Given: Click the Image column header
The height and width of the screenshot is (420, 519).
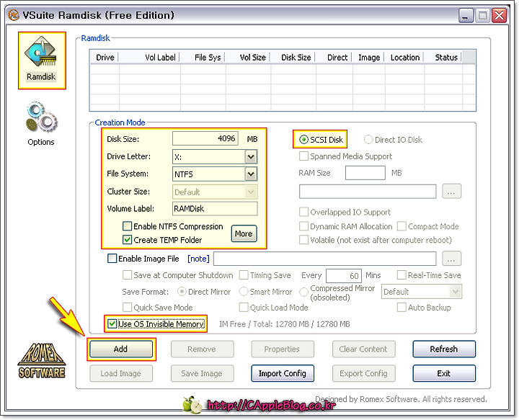Looking at the screenshot, I should click(x=368, y=57).
